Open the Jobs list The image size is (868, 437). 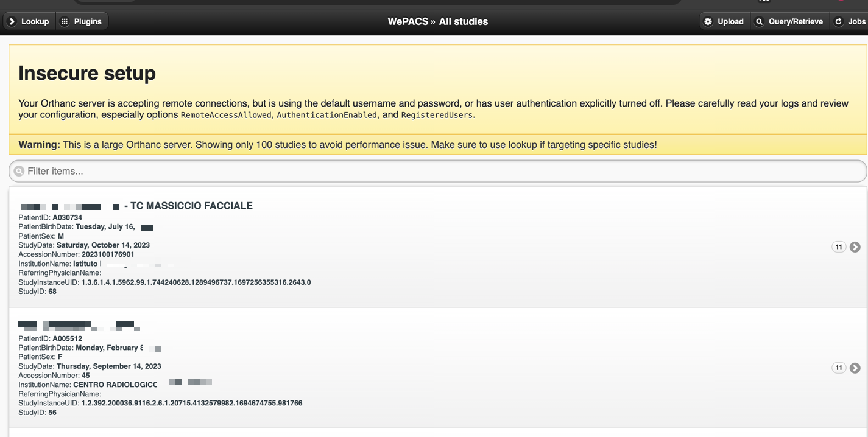pyautogui.click(x=850, y=21)
